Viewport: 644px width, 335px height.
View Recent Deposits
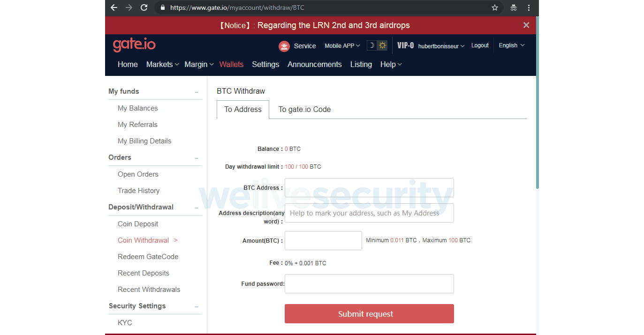click(x=144, y=273)
